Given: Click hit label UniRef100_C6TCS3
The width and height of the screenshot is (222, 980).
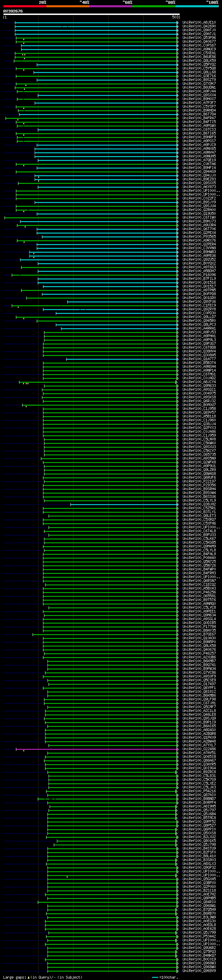Looking at the screenshot, I should point(199,130).
